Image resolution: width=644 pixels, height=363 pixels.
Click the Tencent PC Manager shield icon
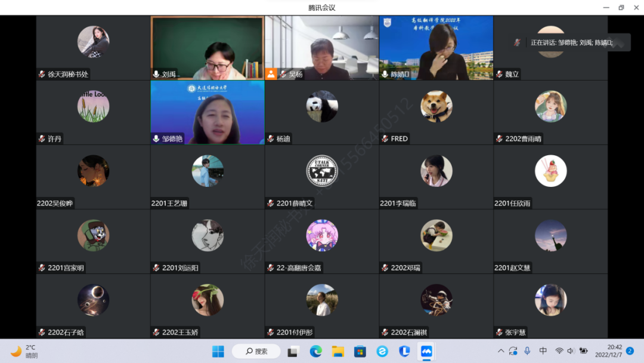click(x=404, y=351)
